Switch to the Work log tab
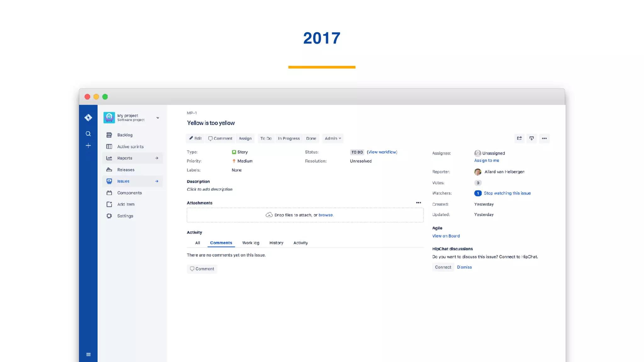Viewport: 644px width, 362px height. (x=251, y=243)
